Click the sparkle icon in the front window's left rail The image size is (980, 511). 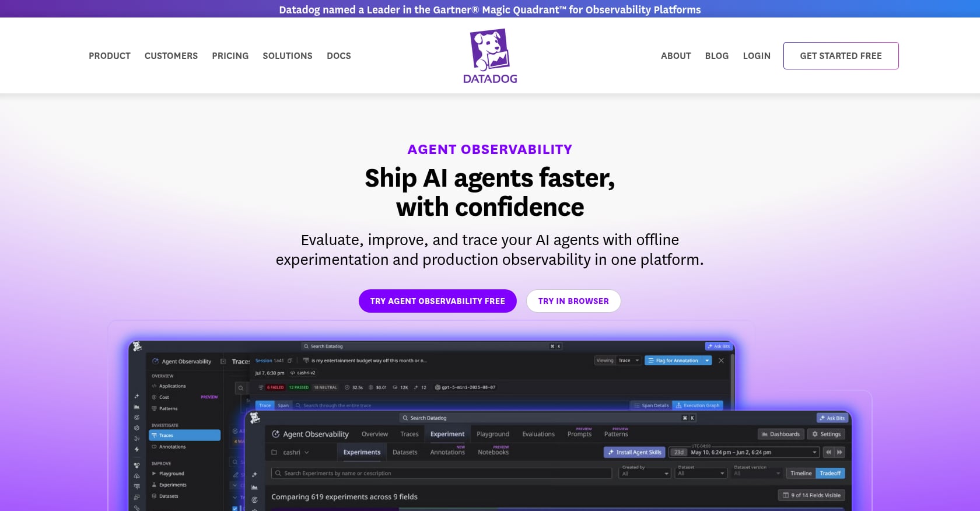tap(254, 475)
